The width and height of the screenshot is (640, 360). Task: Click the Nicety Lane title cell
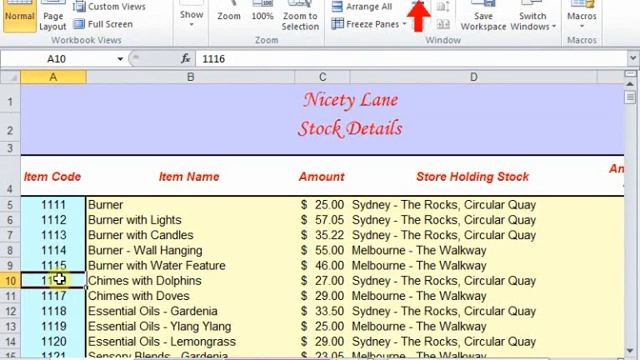point(350,100)
